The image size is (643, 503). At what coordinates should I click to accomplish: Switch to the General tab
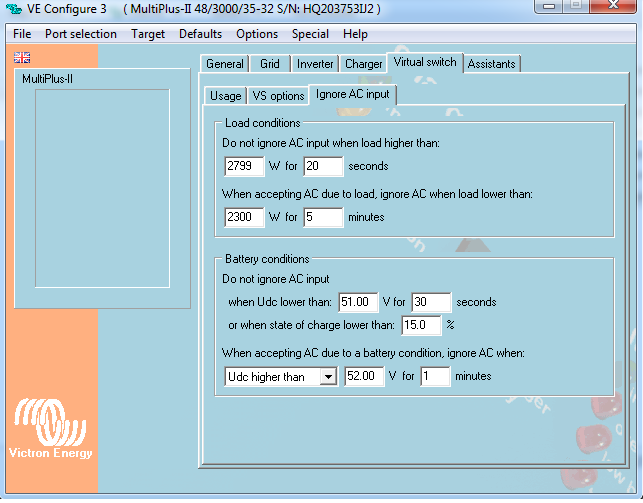point(224,64)
